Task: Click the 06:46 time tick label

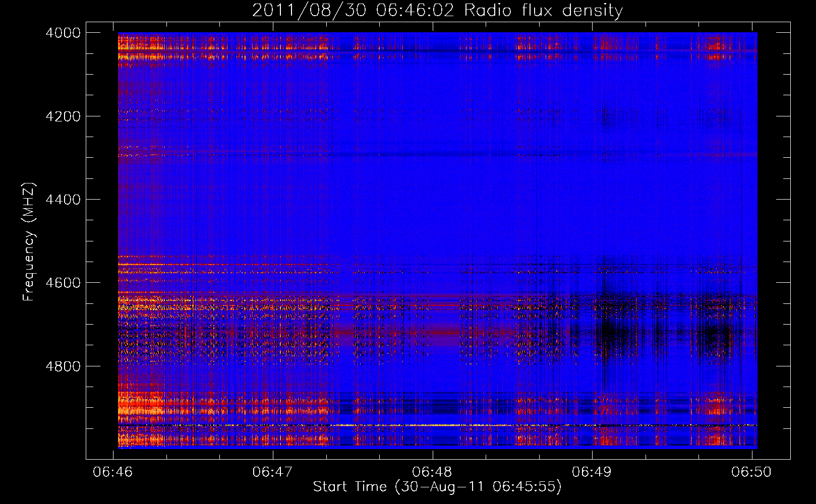Action: pos(113,472)
